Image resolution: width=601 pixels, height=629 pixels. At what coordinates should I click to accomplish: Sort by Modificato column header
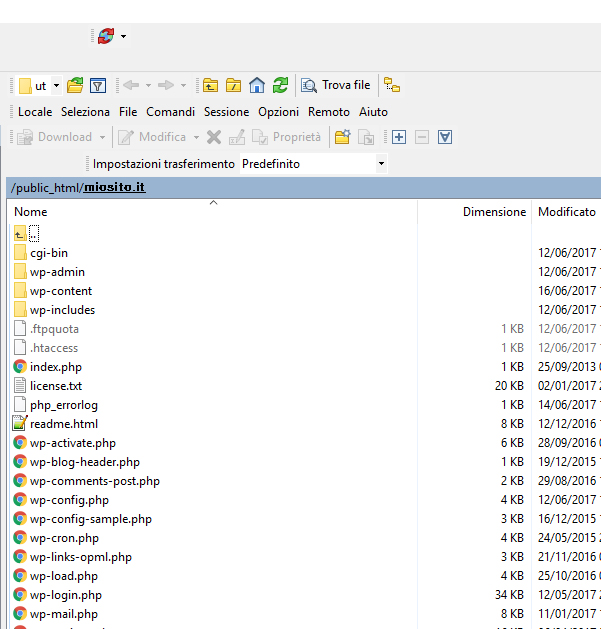[x=566, y=212]
